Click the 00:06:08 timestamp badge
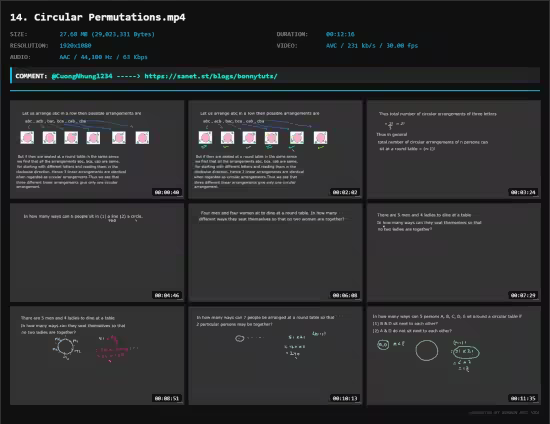550x424 pixels. click(x=345, y=295)
